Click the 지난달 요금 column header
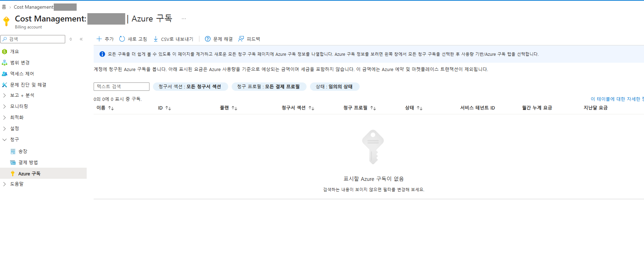Viewport: 644px width, 264px height. pyautogui.click(x=595, y=108)
